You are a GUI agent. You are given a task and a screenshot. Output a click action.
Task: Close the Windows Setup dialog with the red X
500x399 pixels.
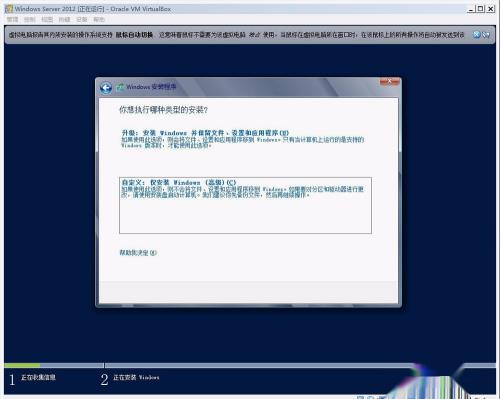point(389,81)
